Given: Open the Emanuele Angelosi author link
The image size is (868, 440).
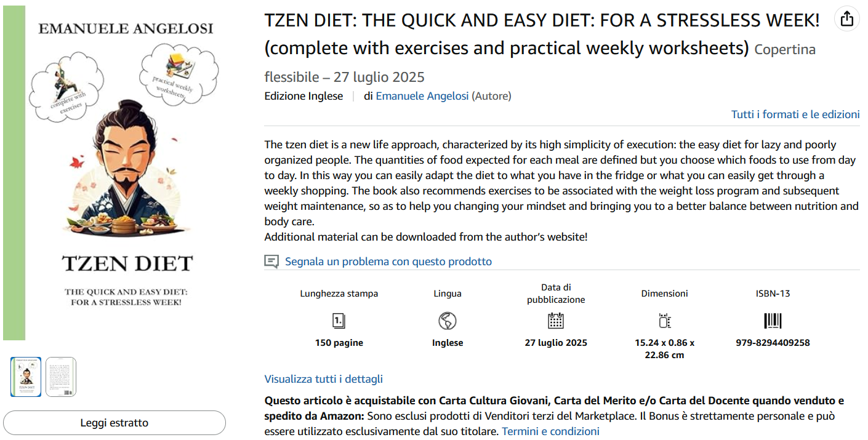Looking at the screenshot, I should pos(422,96).
